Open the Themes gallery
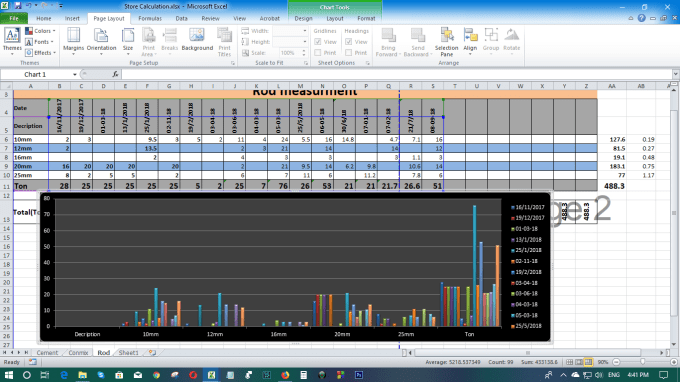Screen dimensions: 680x382 tap(12, 42)
